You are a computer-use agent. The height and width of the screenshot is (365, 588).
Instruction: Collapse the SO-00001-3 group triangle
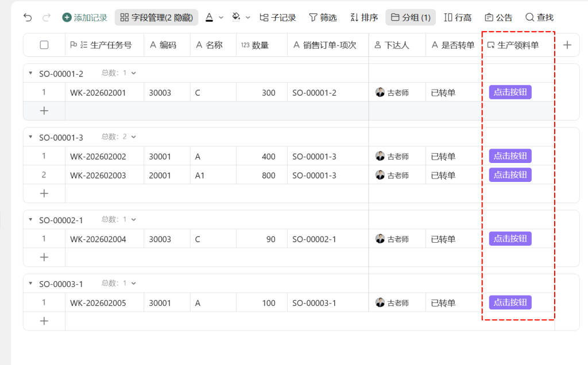pos(31,137)
